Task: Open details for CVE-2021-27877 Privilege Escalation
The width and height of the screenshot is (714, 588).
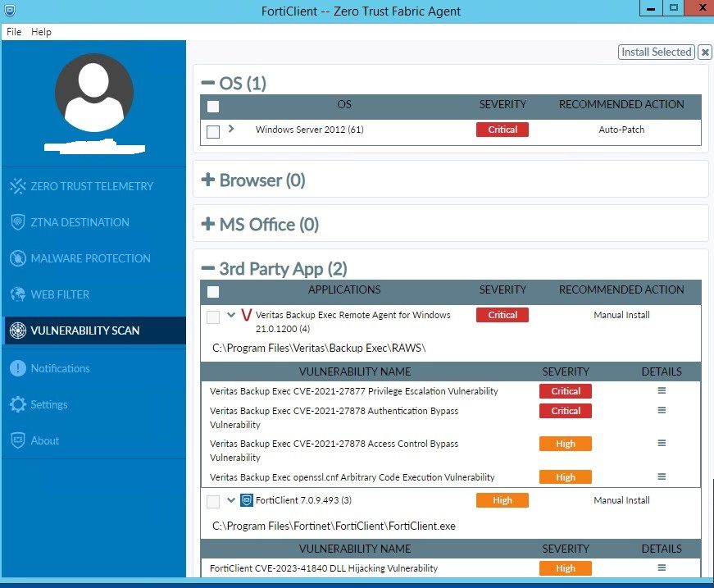Action: [662, 391]
